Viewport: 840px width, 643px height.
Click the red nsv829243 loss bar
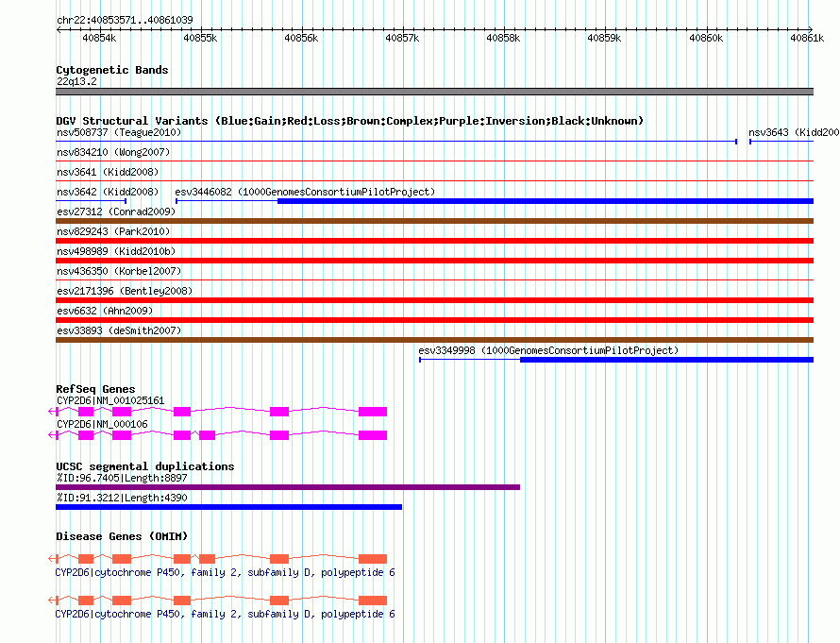coord(434,241)
